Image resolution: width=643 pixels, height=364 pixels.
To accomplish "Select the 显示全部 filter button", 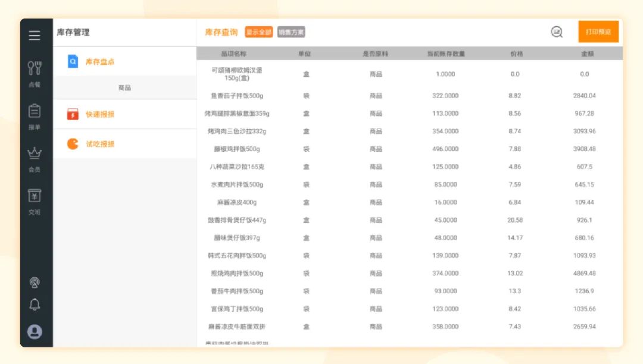I will 258,32.
